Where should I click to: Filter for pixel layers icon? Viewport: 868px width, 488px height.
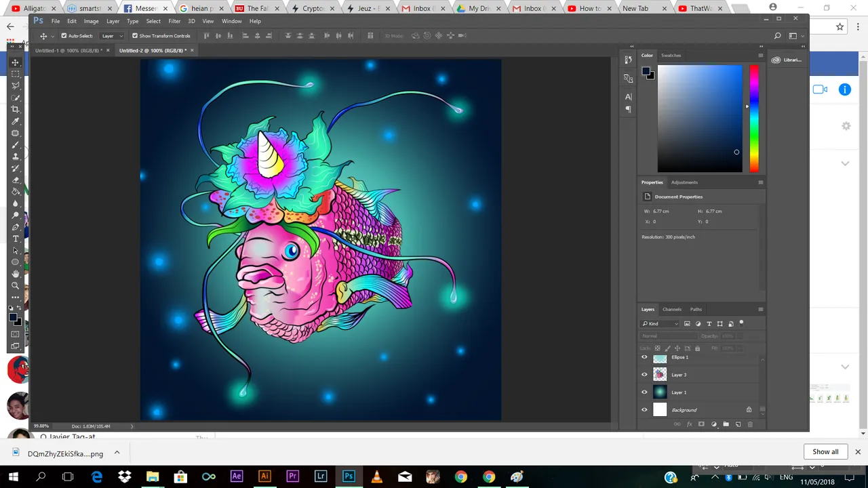687,324
